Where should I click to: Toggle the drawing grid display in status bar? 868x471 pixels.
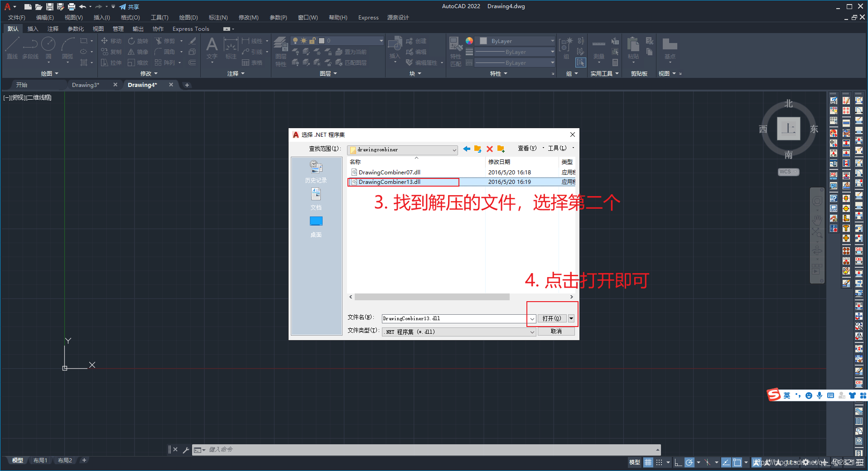[648, 462]
